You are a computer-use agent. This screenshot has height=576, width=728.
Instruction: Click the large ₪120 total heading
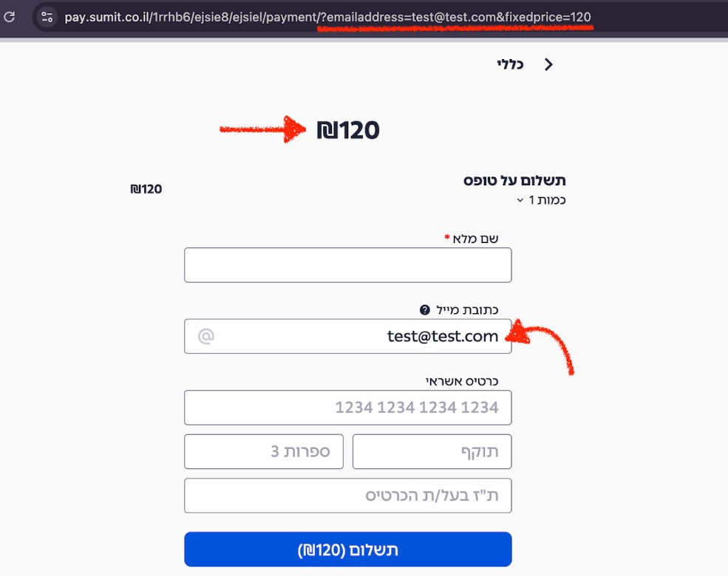coord(348,130)
